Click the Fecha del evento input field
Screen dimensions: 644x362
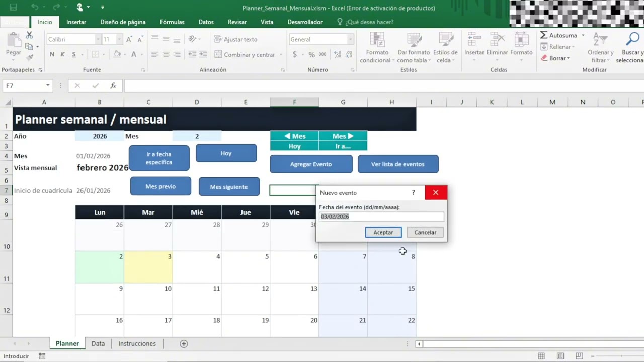(x=381, y=216)
